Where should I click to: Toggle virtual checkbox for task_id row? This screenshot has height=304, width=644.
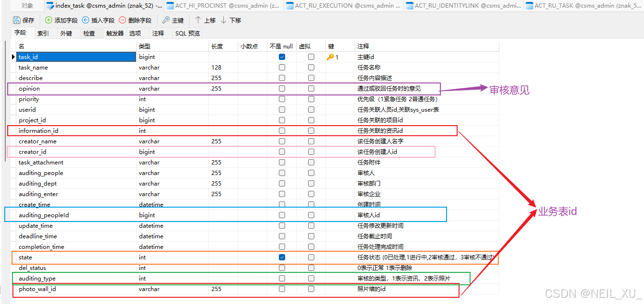(311, 57)
